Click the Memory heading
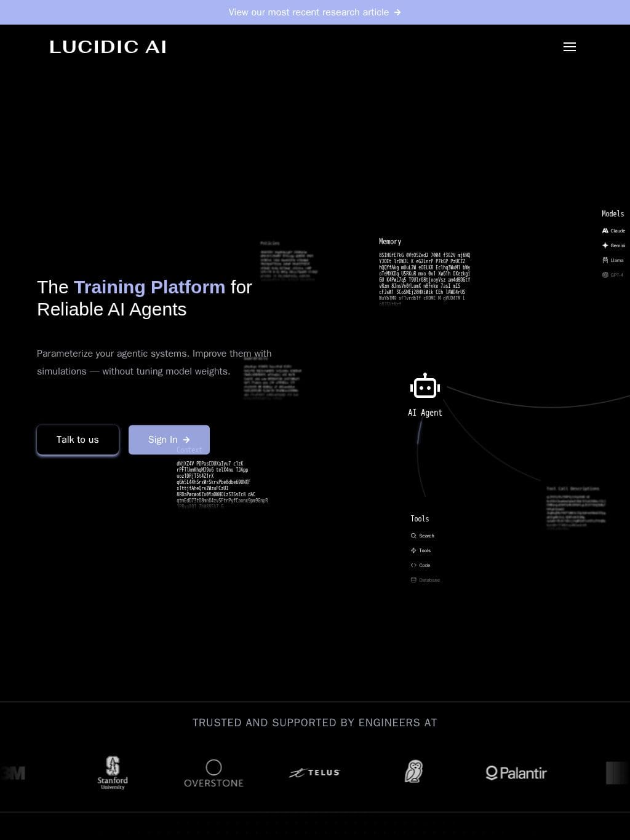 click(x=390, y=242)
